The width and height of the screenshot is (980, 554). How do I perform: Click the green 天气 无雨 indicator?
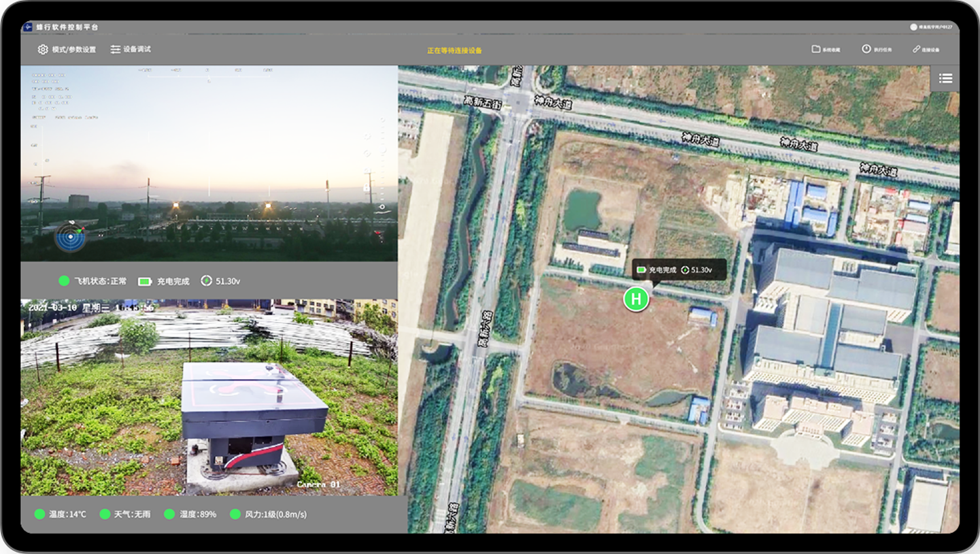(x=105, y=515)
